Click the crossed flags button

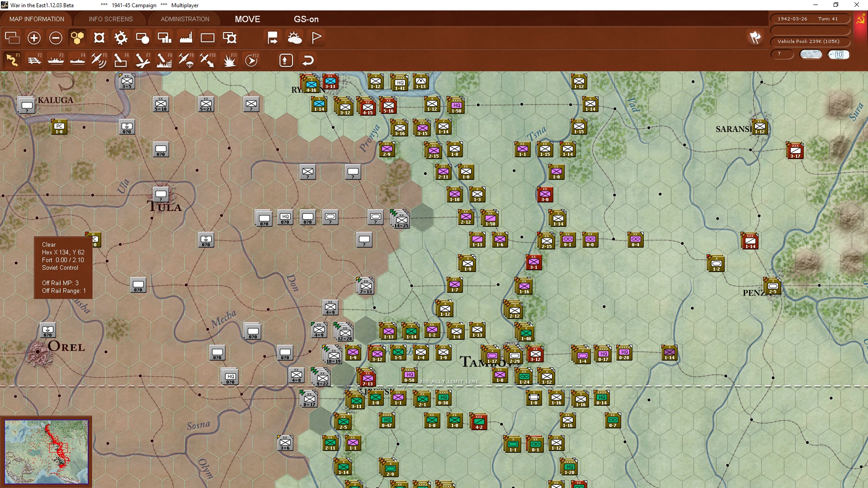[x=755, y=38]
